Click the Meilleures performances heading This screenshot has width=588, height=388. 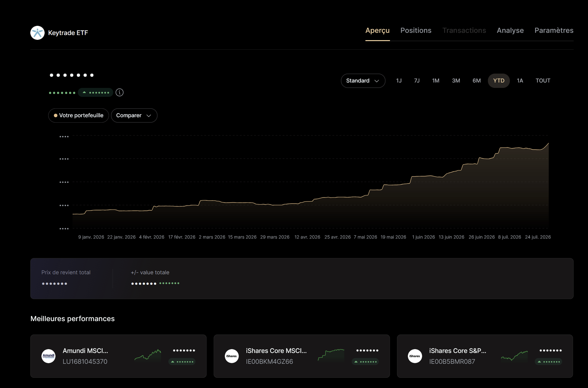pyautogui.click(x=73, y=319)
